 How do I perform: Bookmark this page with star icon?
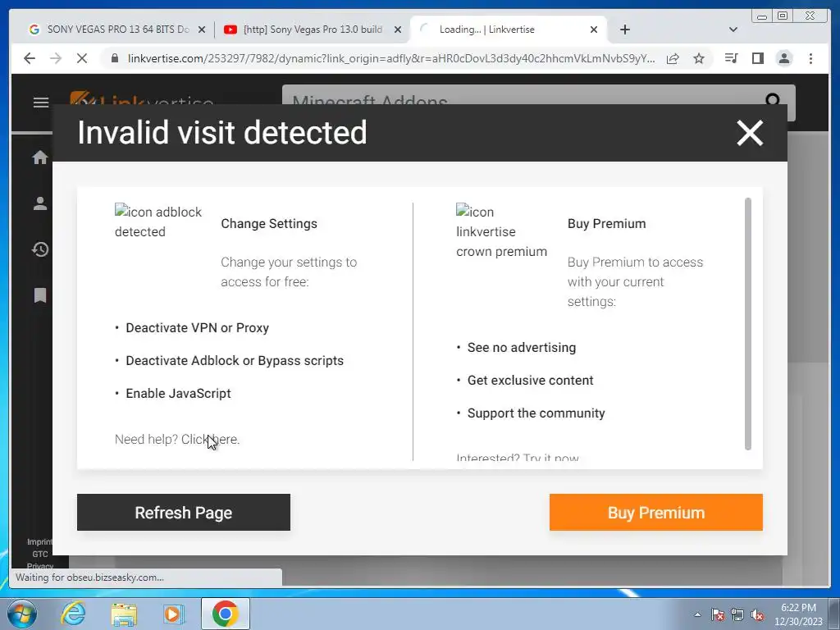click(699, 58)
